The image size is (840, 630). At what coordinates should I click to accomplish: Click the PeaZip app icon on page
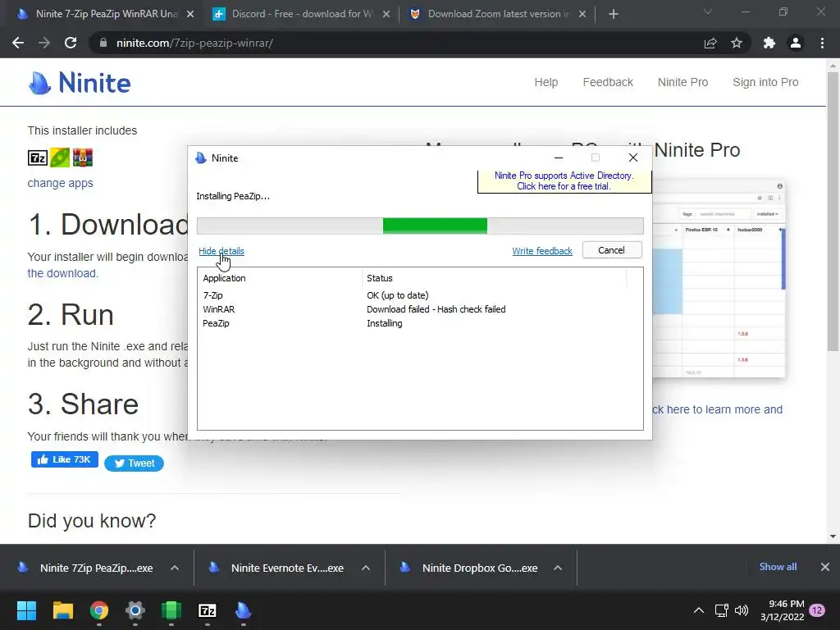click(x=60, y=158)
